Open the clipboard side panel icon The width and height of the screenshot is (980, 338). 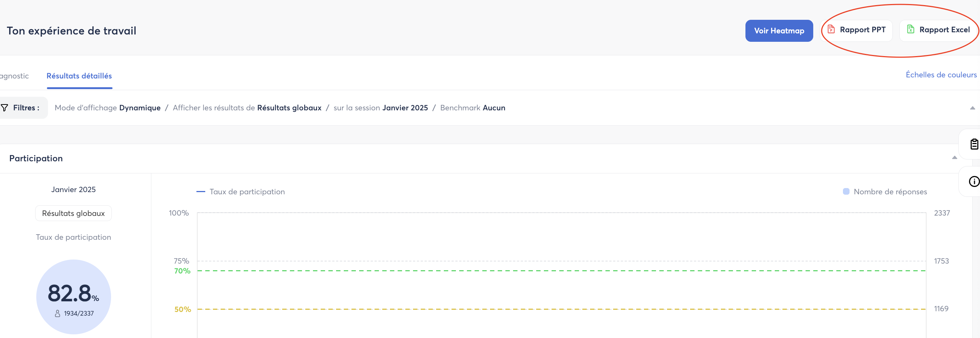coord(973,144)
